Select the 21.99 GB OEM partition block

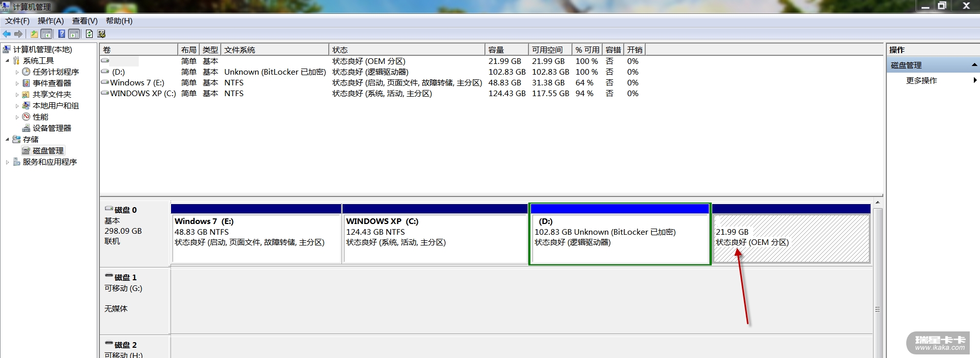[791, 234]
